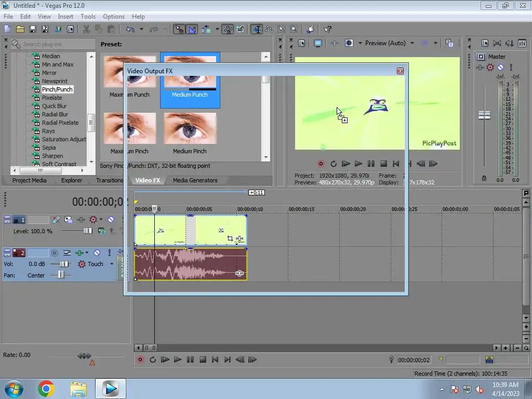Select the Zoom Edit tool
The image size is (532, 399).
coord(294,29)
